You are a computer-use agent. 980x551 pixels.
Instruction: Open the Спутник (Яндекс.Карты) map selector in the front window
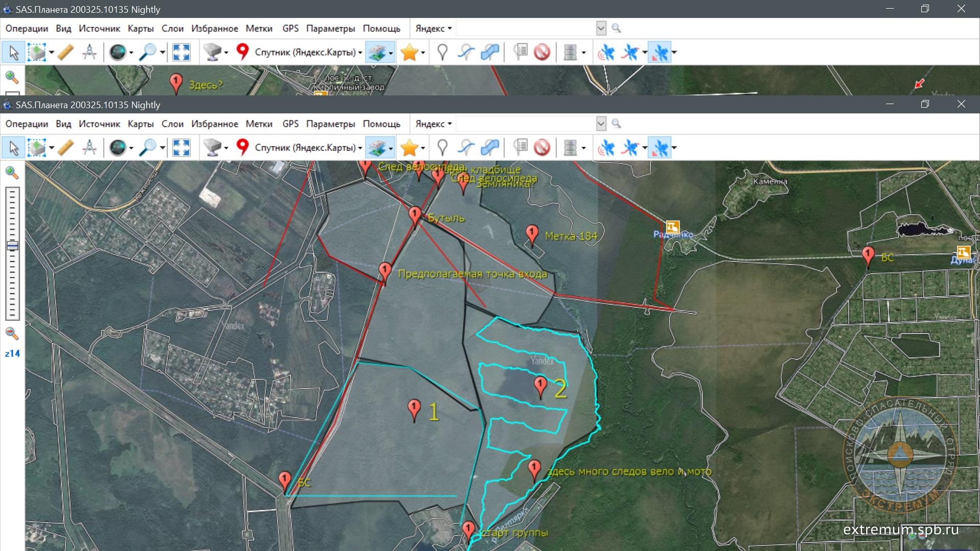click(x=308, y=148)
